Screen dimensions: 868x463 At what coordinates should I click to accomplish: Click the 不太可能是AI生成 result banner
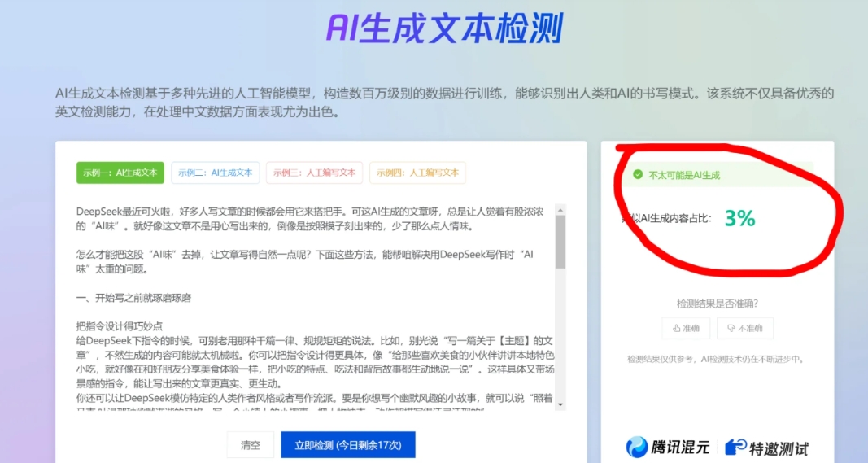pyautogui.click(x=718, y=174)
